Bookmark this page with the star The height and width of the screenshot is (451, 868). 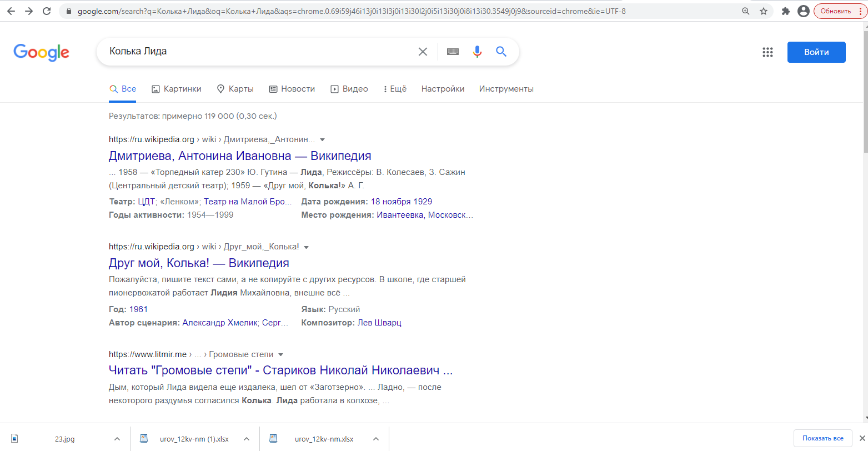click(764, 11)
